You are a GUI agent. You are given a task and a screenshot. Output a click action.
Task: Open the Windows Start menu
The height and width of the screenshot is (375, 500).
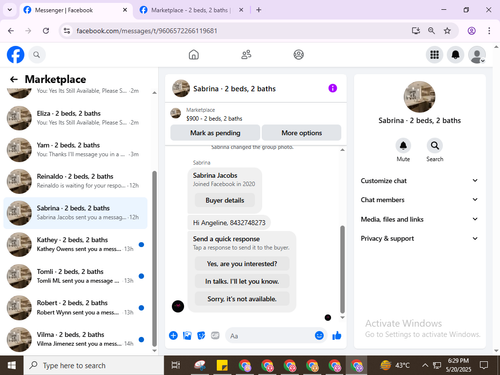(x=12, y=365)
